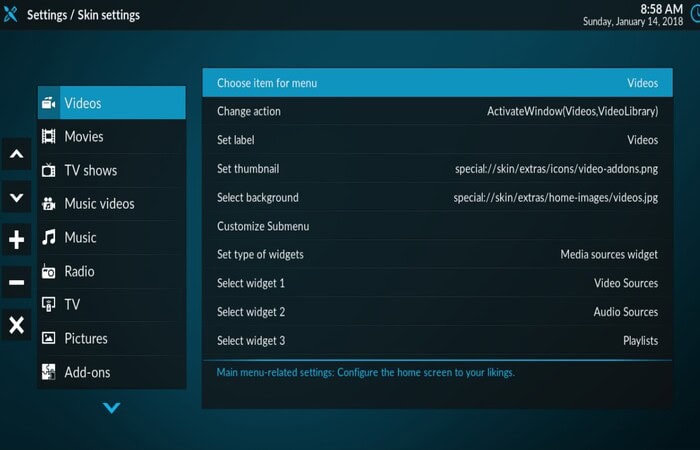Click the Main menu-related settings description

click(x=366, y=372)
